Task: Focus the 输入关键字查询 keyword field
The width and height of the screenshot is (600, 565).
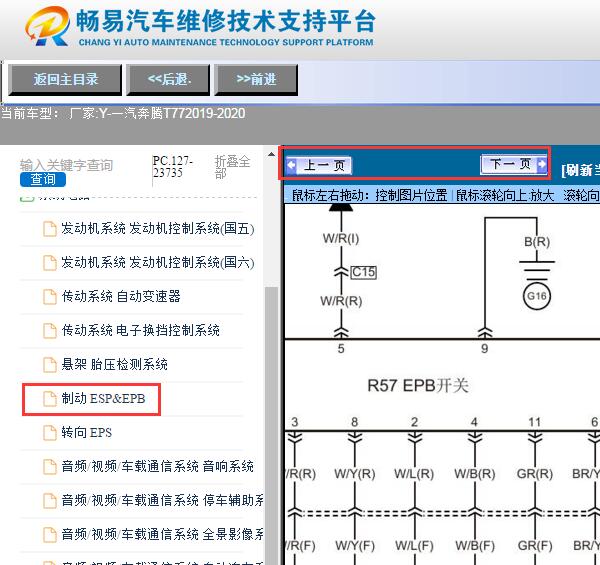Action: [66, 165]
